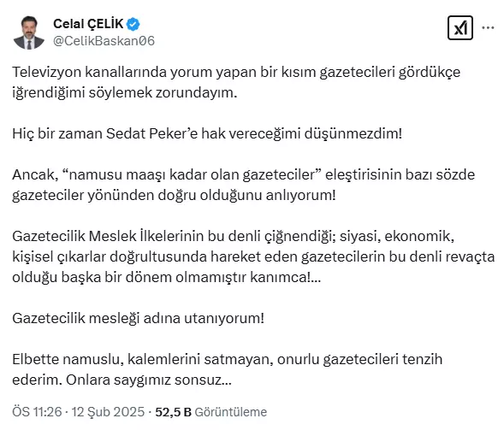The width and height of the screenshot is (504, 430).
Task: Click the line starting 'Gazetecilik Meslek İlkelerinin'
Action: coord(234,236)
